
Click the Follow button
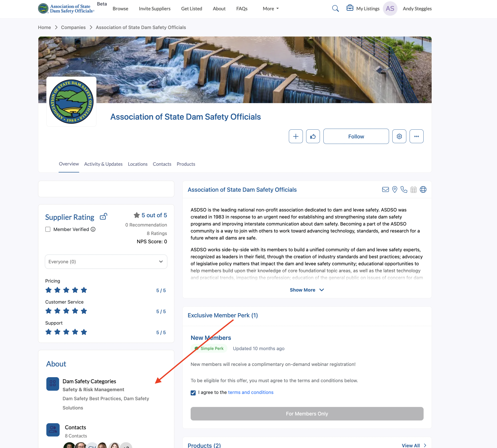click(356, 136)
